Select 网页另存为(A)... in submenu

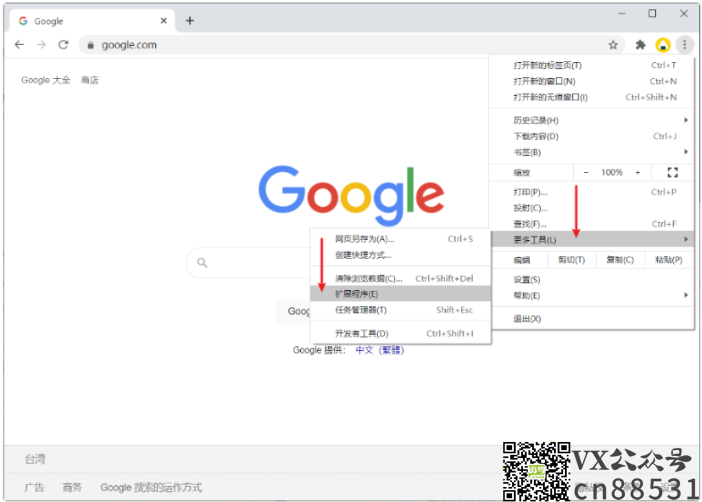pos(401,239)
